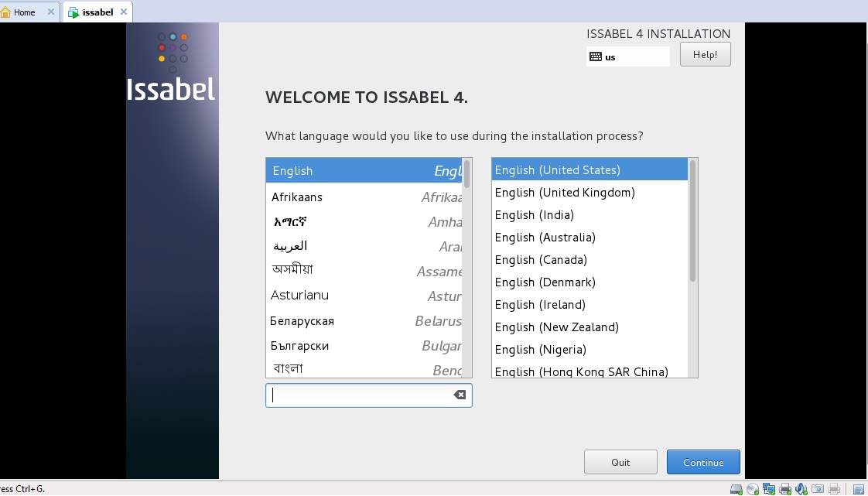The width and height of the screenshot is (868, 496).
Task: Select the Bengali language row
Action: (364, 368)
